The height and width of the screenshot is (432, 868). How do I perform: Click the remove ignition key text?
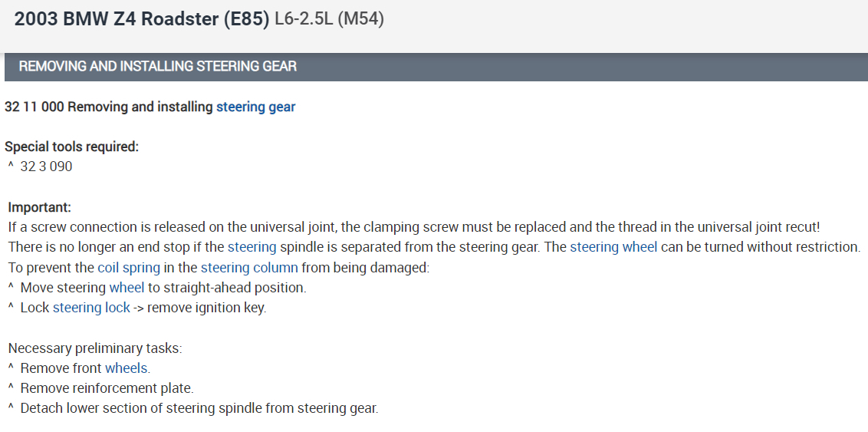click(206, 308)
